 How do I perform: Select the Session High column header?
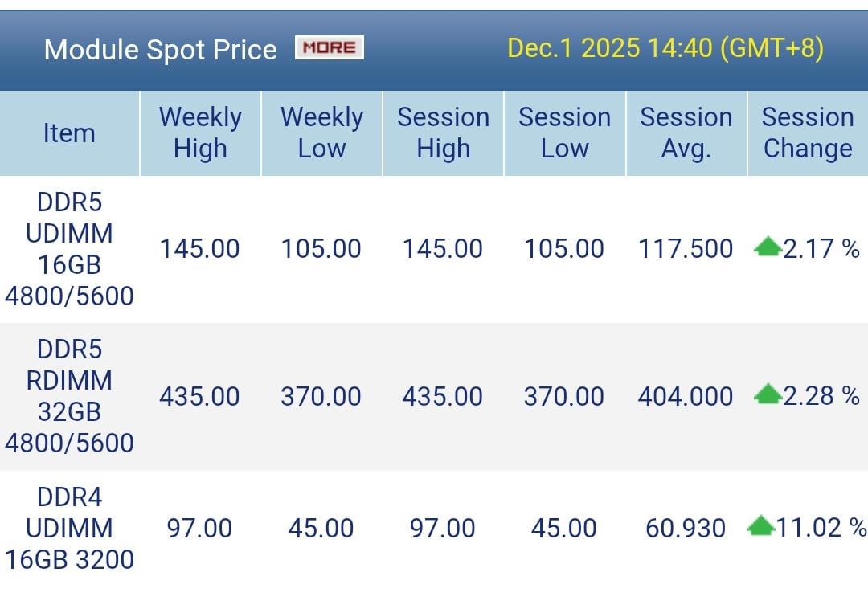click(443, 133)
